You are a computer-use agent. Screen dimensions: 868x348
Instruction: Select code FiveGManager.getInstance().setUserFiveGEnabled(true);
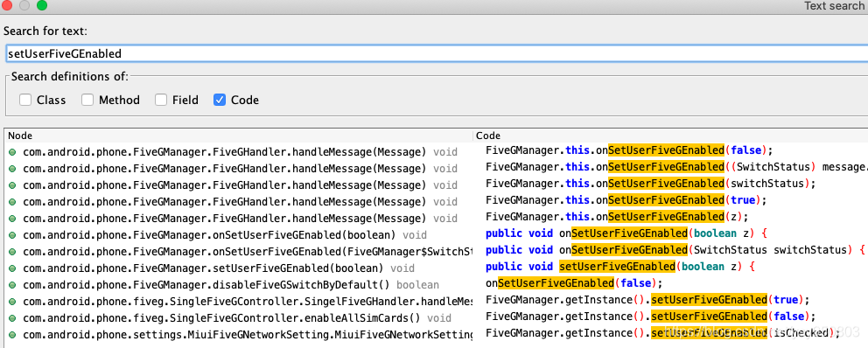pos(647,299)
